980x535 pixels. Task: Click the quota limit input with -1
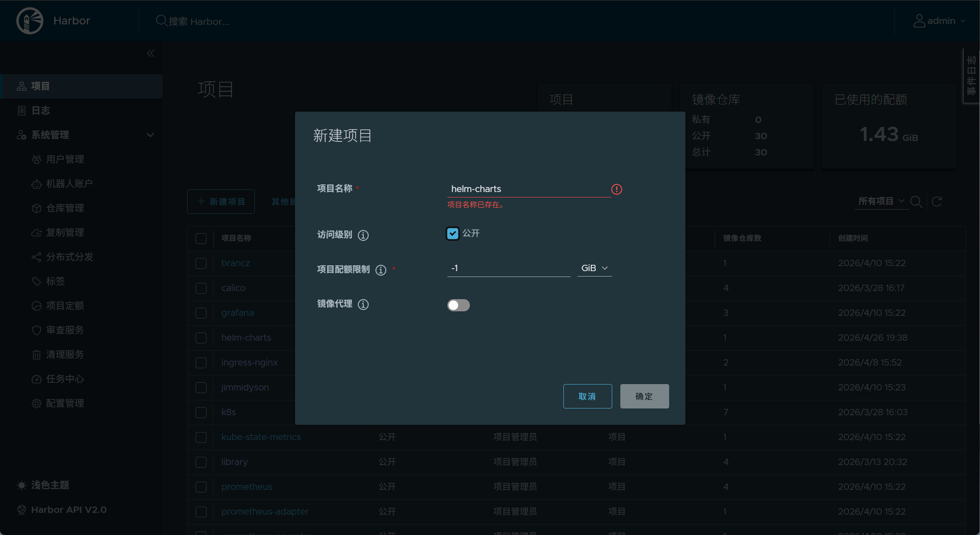coord(509,268)
